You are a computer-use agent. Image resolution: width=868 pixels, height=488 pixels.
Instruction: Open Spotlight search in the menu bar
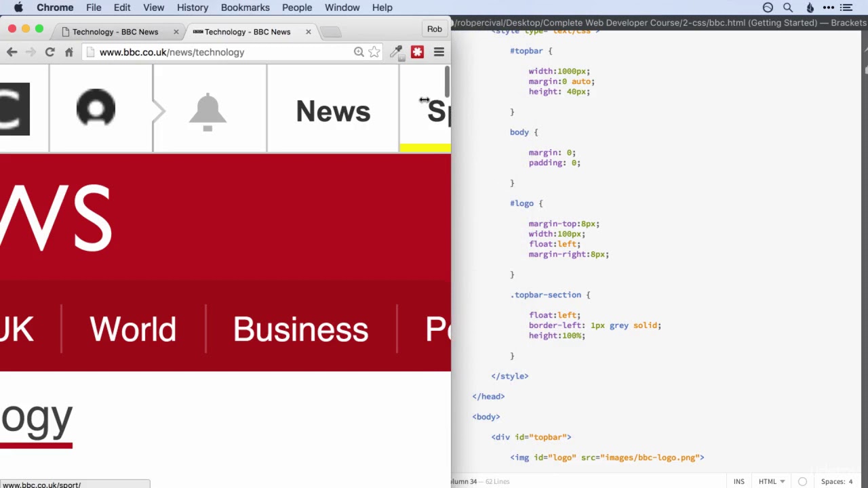pyautogui.click(x=788, y=7)
